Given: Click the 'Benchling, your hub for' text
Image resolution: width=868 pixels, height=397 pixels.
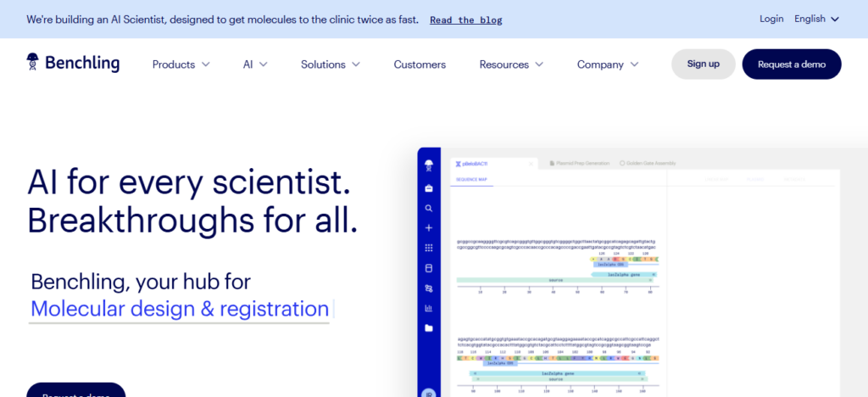Looking at the screenshot, I should click(x=141, y=282).
